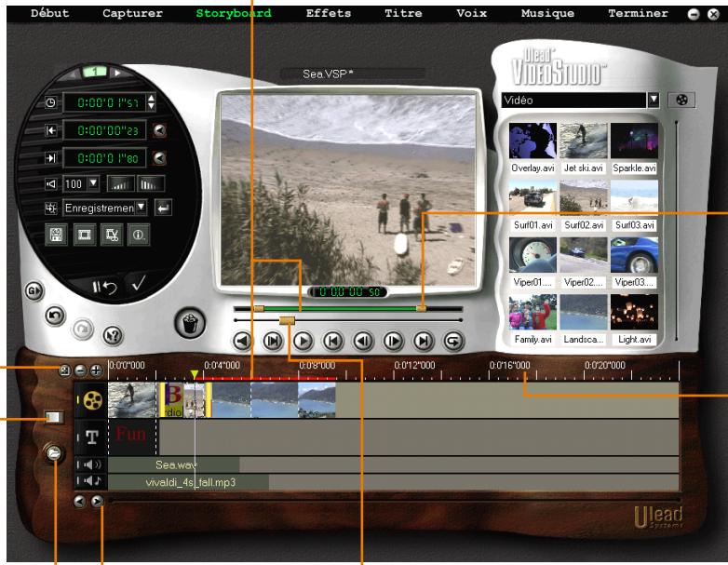Toggle the repeat loop button
728x565 pixels.
tap(453, 342)
